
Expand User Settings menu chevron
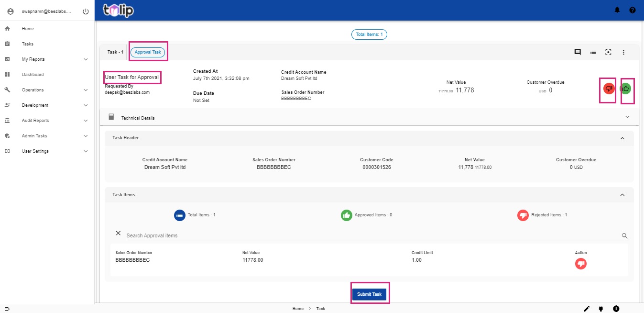[x=86, y=151]
